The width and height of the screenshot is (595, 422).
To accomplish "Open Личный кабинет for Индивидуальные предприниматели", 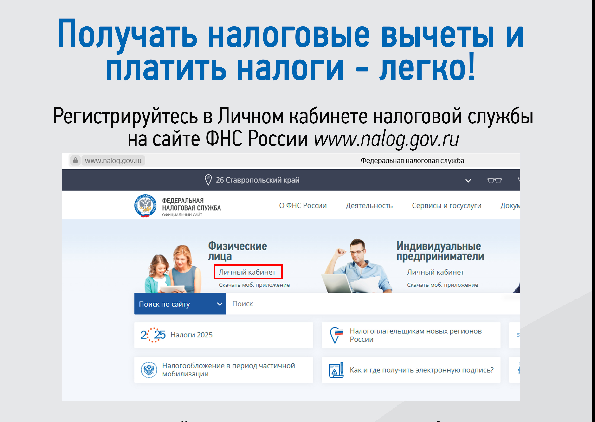I will 435,272.
